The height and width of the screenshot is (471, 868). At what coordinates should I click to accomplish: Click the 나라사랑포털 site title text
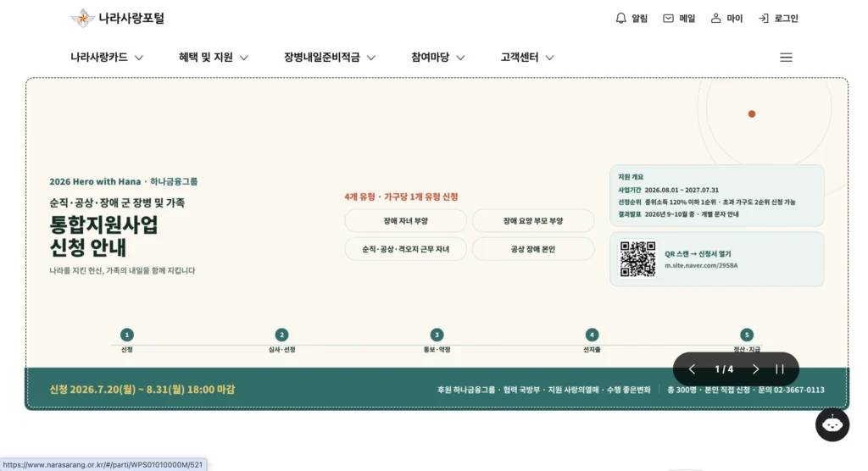point(131,19)
